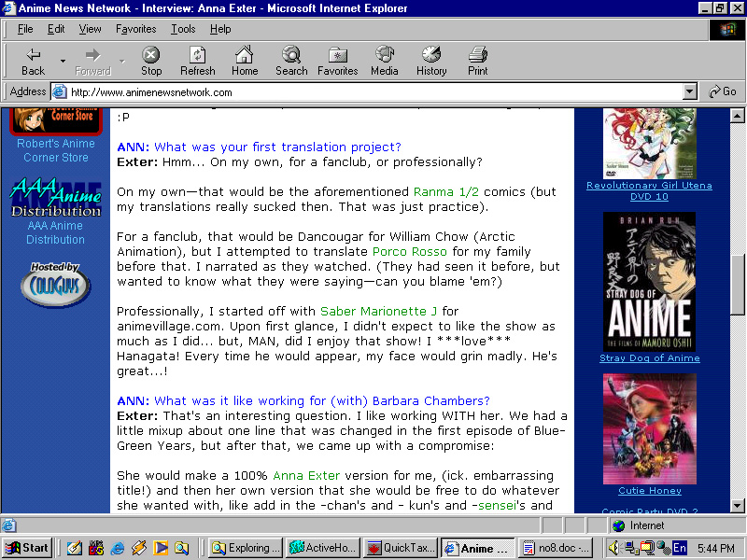Follow the Porco Rosso link
The height and width of the screenshot is (560, 747).
pyautogui.click(x=410, y=251)
